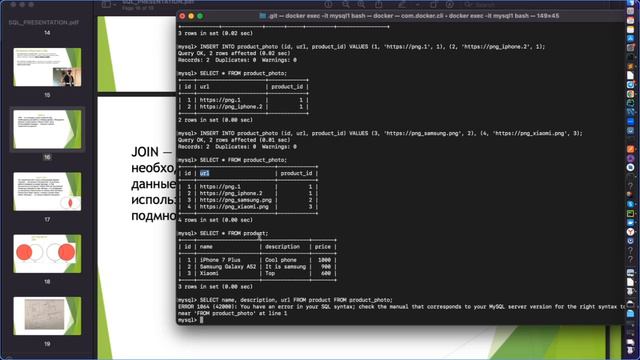Open slide 18 thumbnail with red circles

point(47,253)
